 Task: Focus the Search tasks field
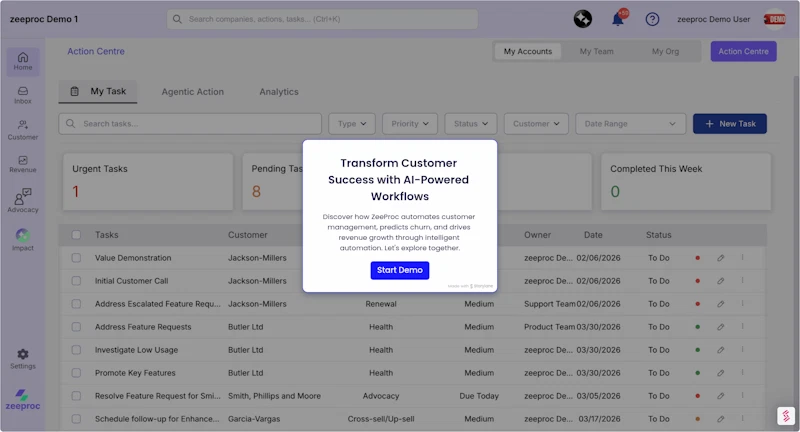tap(190, 123)
